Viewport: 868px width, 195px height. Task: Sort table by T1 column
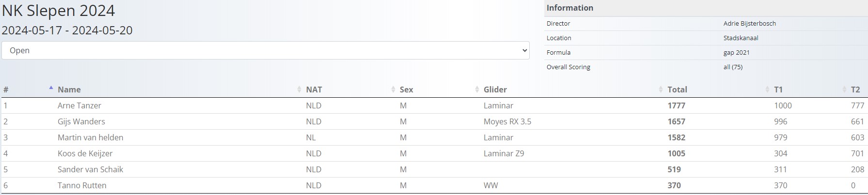[x=778, y=90]
